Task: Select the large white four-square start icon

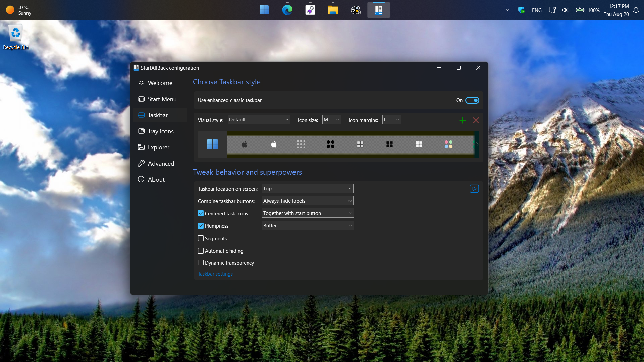Action: pyautogui.click(x=419, y=144)
